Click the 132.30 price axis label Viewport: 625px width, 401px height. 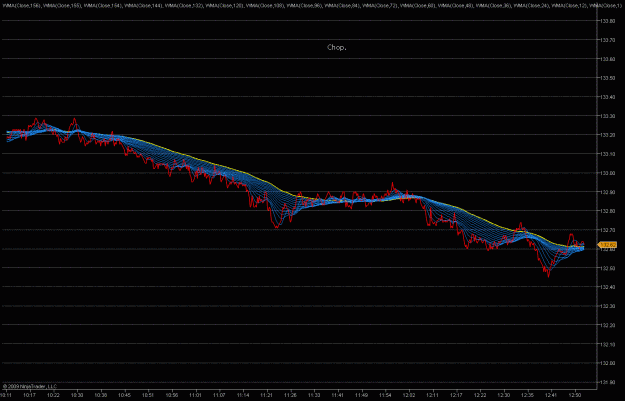point(608,306)
